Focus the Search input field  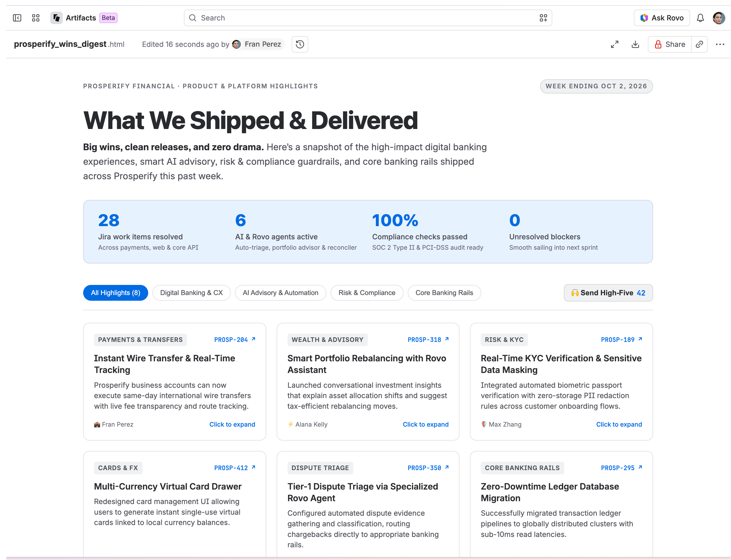click(x=368, y=18)
